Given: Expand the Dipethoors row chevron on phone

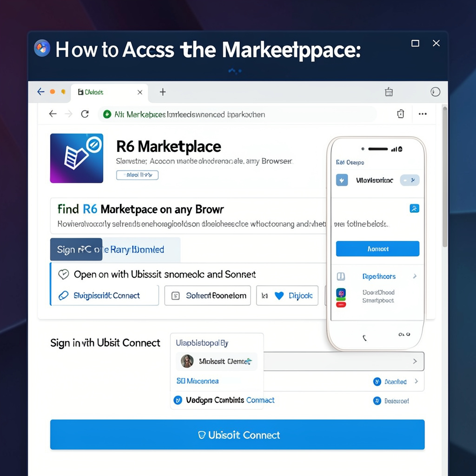Looking at the screenshot, I should click(x=415, y=277).
